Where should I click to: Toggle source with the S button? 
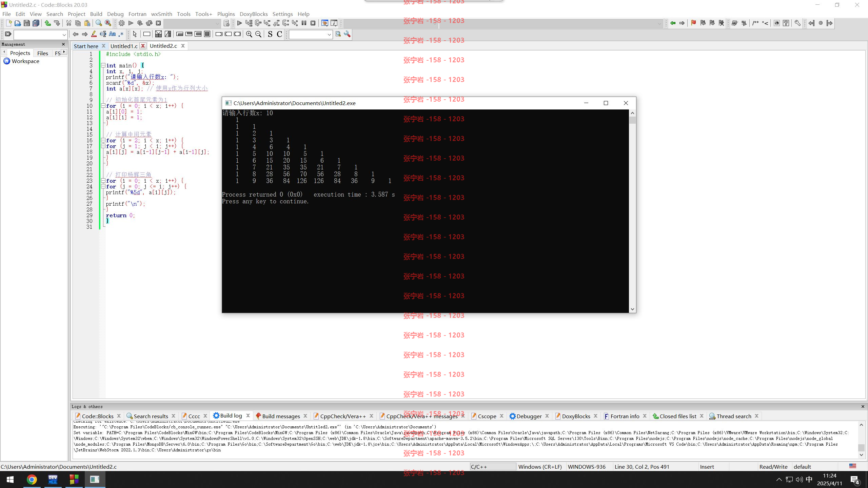click(270, 34)
